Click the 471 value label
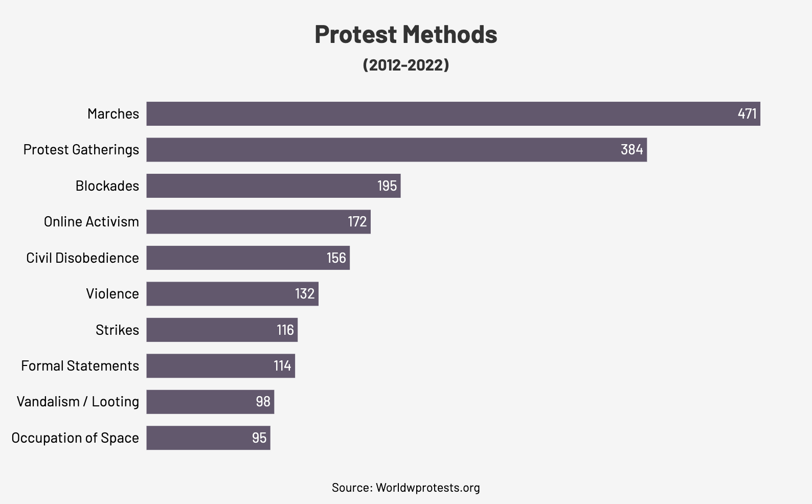 point(747,113)
